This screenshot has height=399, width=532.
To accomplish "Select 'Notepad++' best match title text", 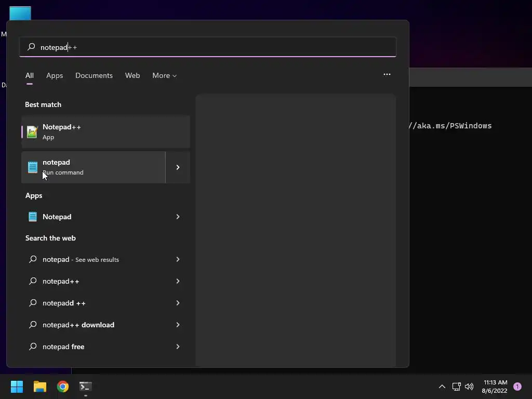I will pos(62,127).
